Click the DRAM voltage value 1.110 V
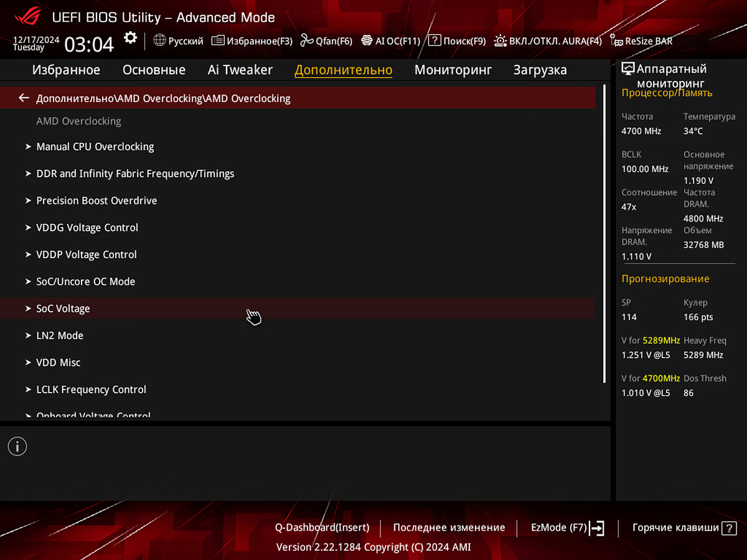 click(636, 256)
